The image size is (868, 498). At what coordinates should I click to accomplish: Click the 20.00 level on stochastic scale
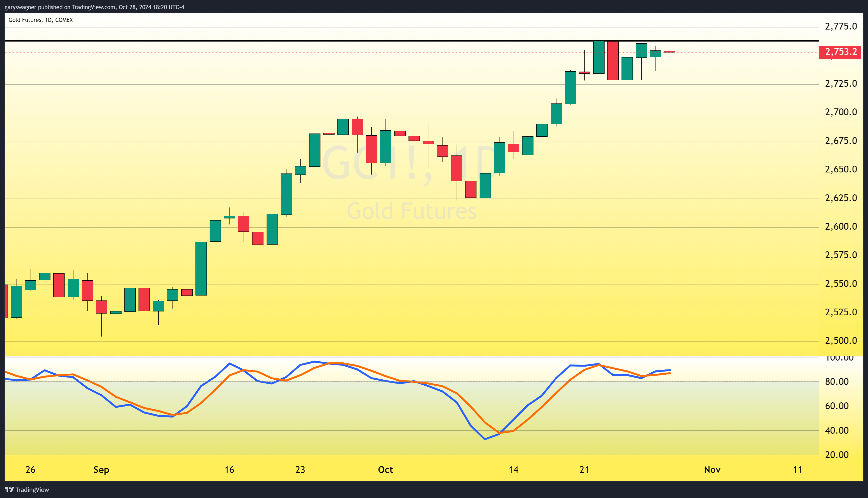click(x=837, y=455)
